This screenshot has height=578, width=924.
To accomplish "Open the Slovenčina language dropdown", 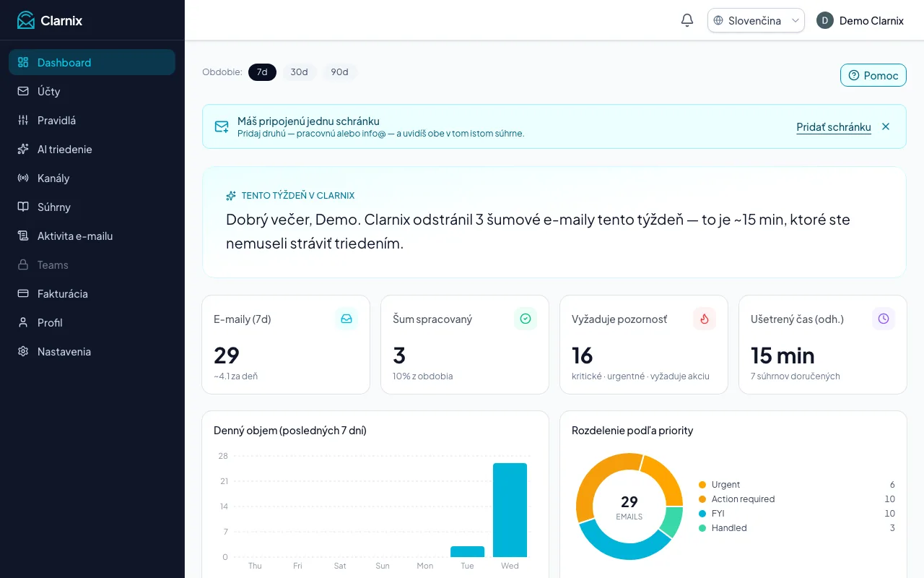I will tap(756, 20).
